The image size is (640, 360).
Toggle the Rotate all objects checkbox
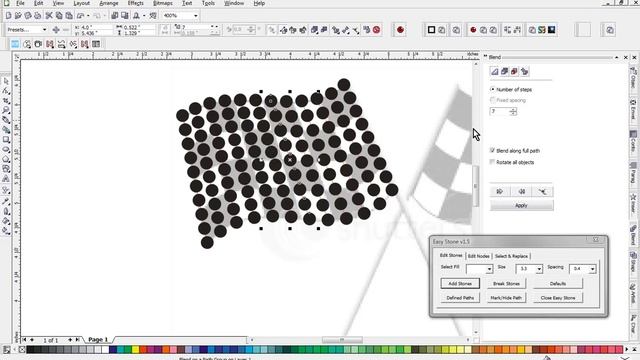click(x=492, y=162)
